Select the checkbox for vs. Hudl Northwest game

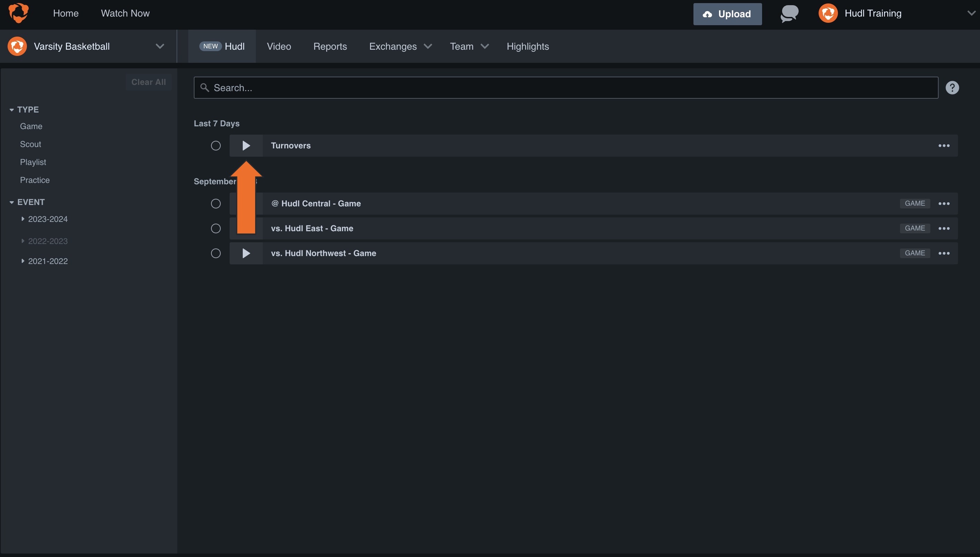[x=215, y=253]
